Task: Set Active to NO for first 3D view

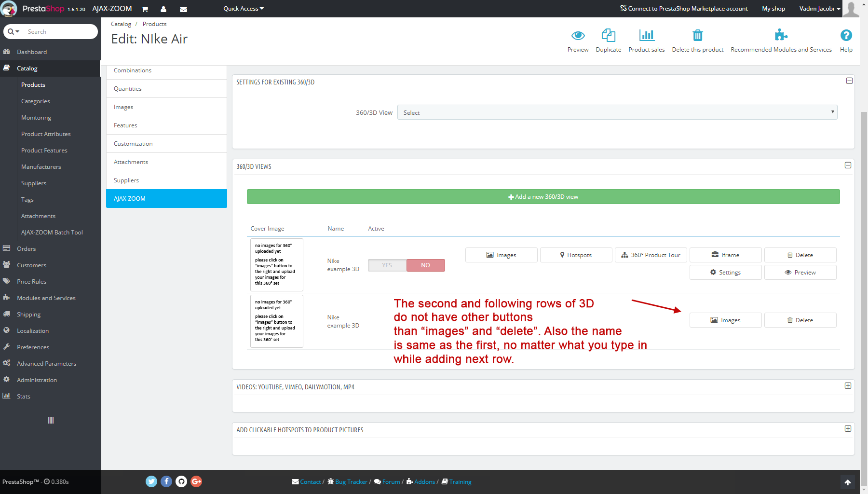Action: [x=425, y=265]
